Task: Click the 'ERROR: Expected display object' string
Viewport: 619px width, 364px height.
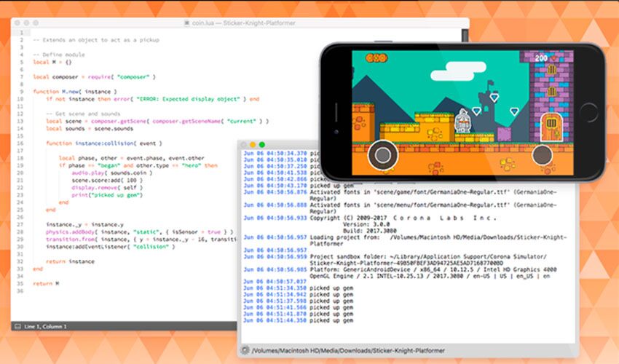Action: tap(189, 99)
